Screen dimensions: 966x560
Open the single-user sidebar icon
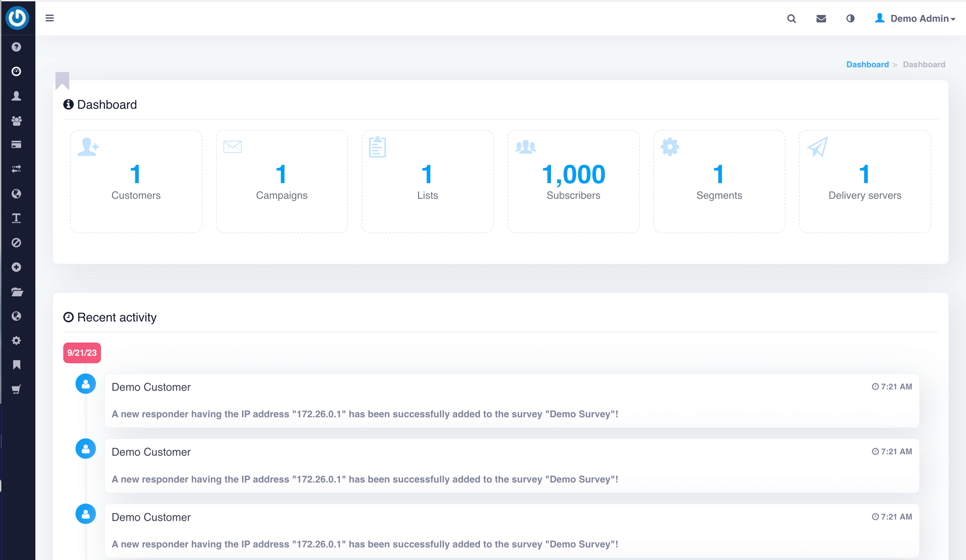(16, 96)
